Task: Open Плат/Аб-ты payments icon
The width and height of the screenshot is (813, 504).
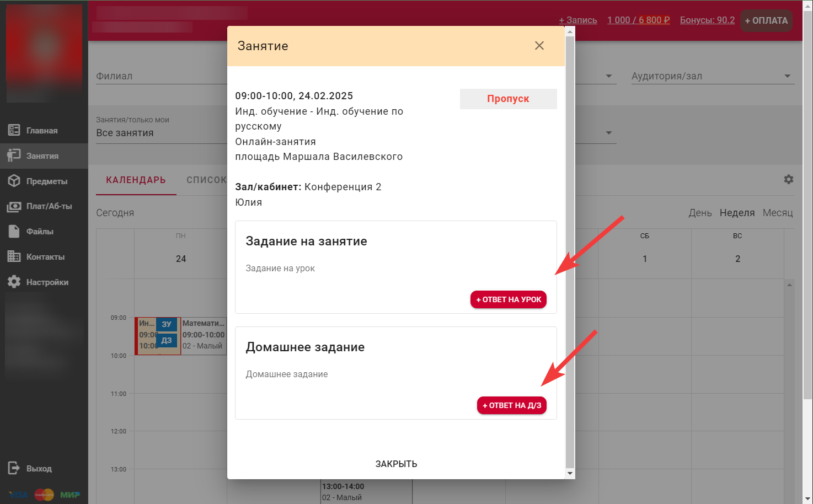Action: pos(14,206)
